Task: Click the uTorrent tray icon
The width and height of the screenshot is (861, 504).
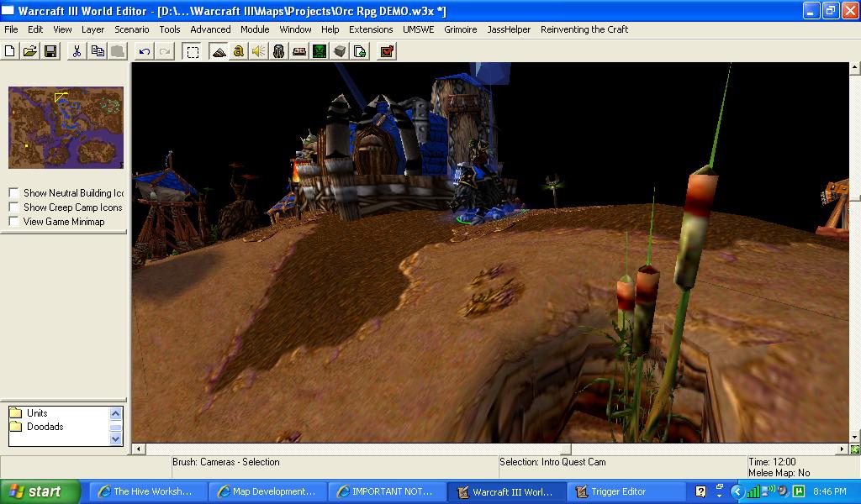Action: [799, 491]
